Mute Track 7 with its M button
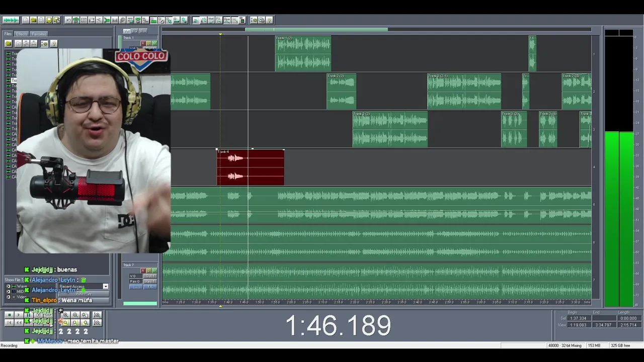The height and width of the screenshot is (362, 644). (x=154, y=270)
